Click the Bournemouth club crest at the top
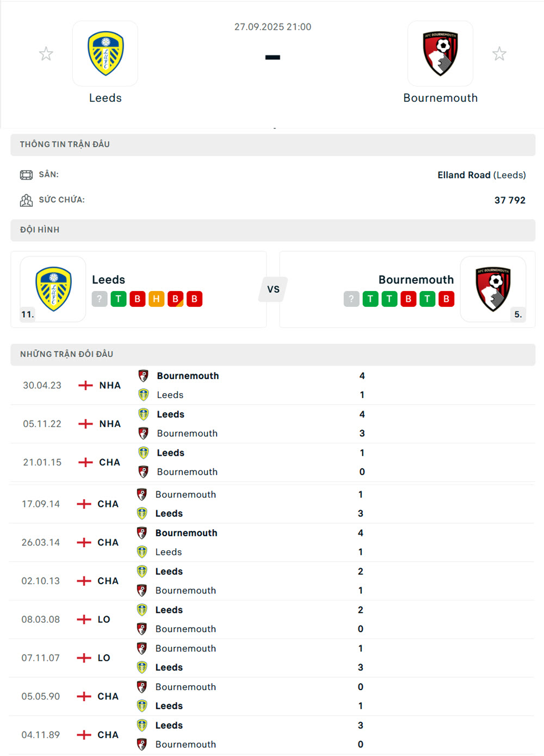This screenshot has height=756, width=544. pyautogui.click(x=440, y=53)
